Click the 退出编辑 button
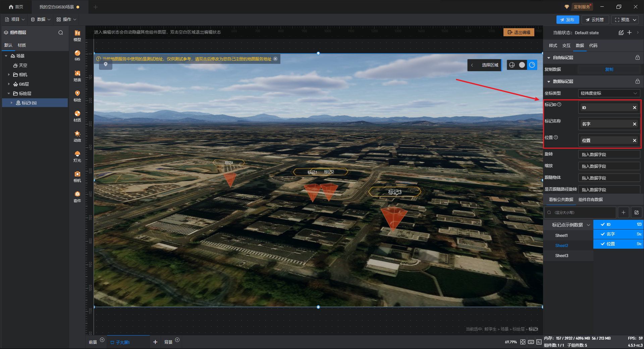This screenshot has width=644, height=349. tap(519, 32)
